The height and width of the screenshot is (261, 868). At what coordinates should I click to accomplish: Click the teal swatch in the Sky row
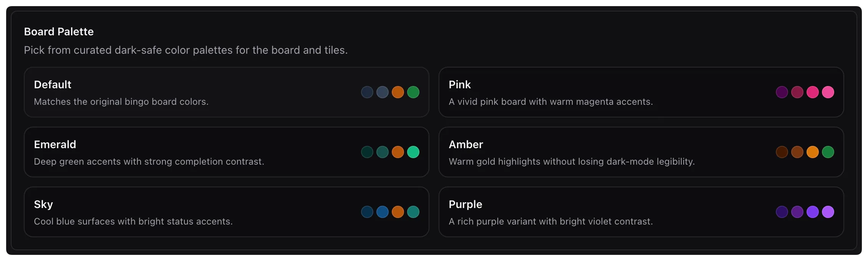click(414, 212)
